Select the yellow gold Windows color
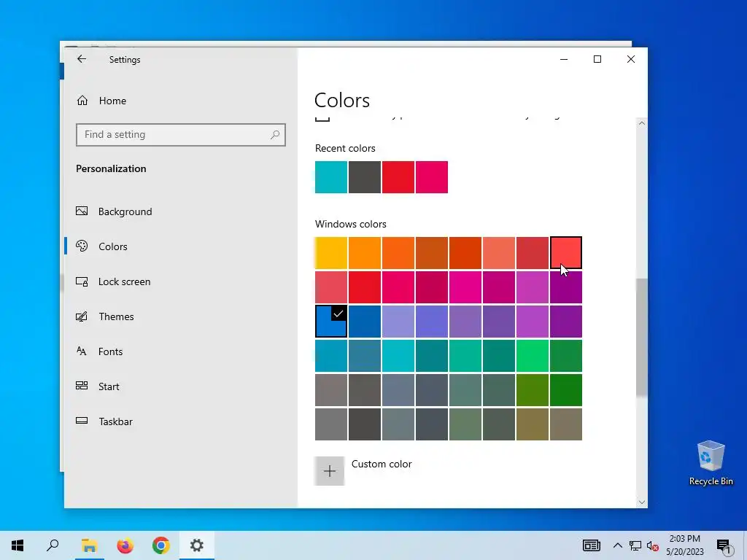 [x=331, y=253]
